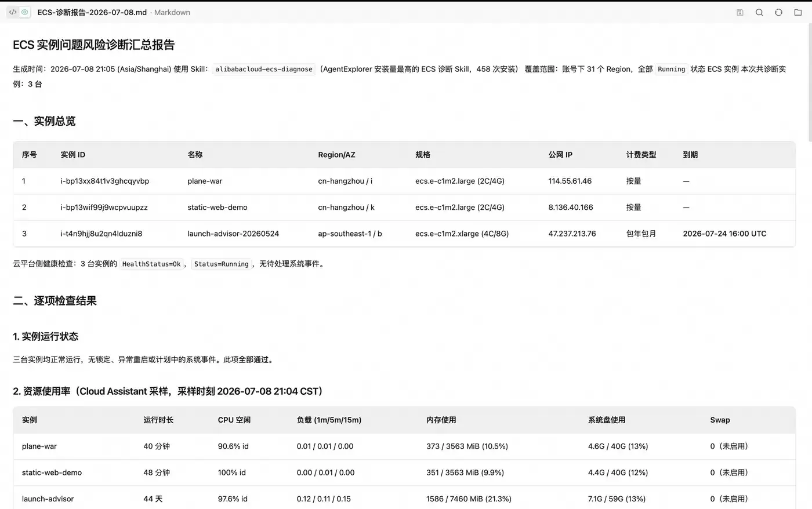Click public IP 8.136.40.166
The image size is (812, 509).
pyautogui.click(x=571, y=207)
